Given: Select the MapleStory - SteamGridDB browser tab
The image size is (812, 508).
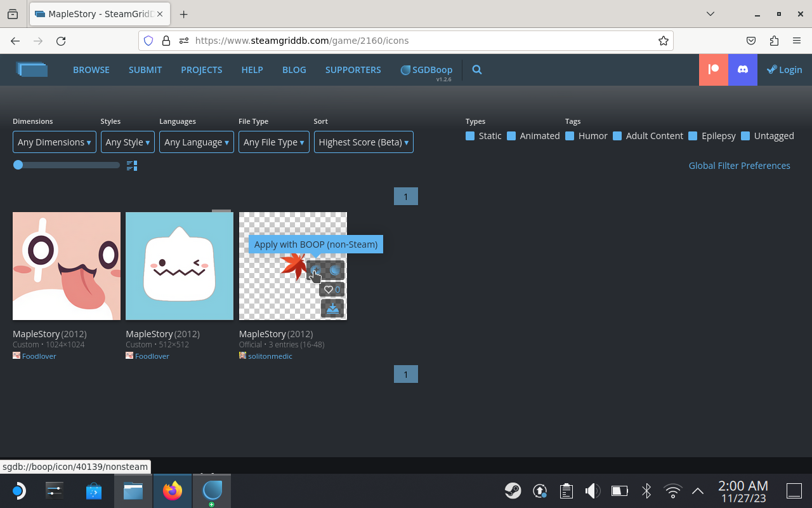Looking at the screenshot, I should click(100, 14).
